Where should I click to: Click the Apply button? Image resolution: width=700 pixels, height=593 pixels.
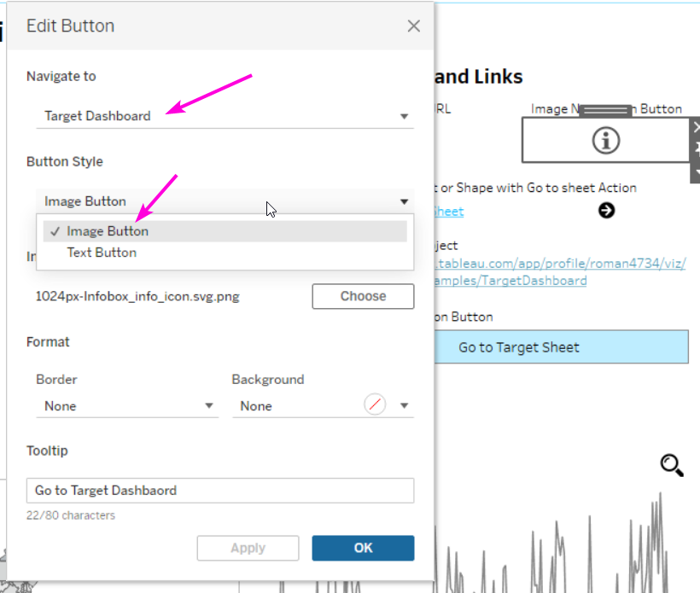[x=248, y=548]
